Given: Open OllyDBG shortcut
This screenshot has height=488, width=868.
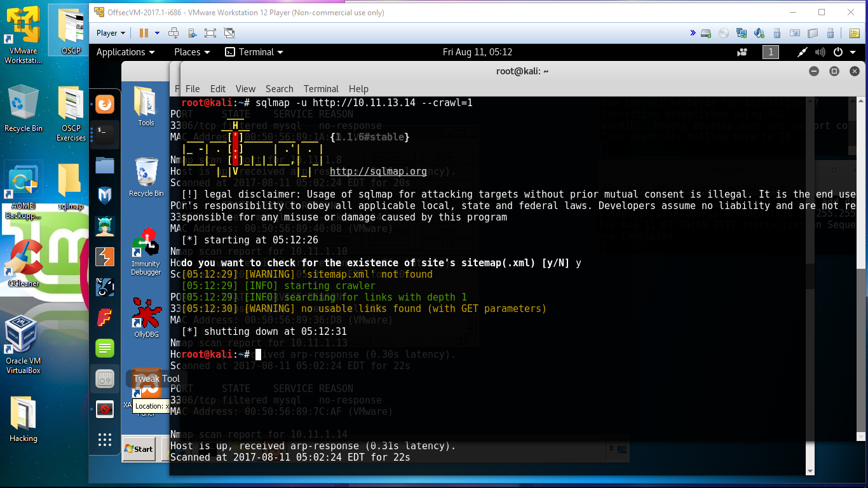Looking at the screenshot, I should pos(146,318).
